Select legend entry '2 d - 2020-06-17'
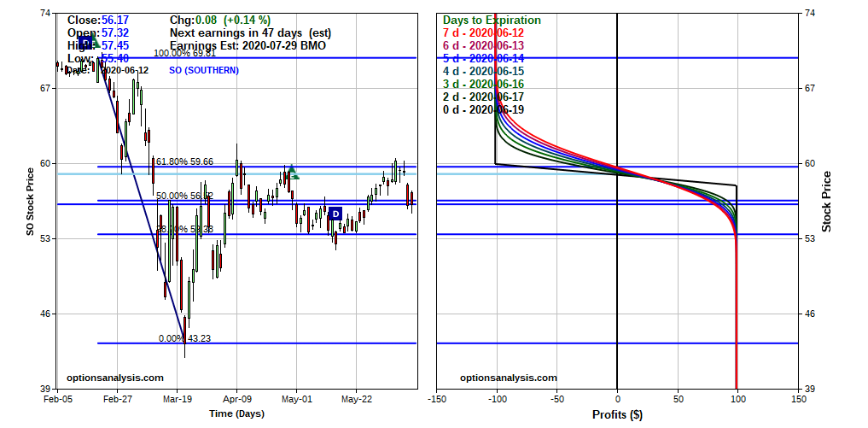The image size is (868, 428). tap(483, 97)
